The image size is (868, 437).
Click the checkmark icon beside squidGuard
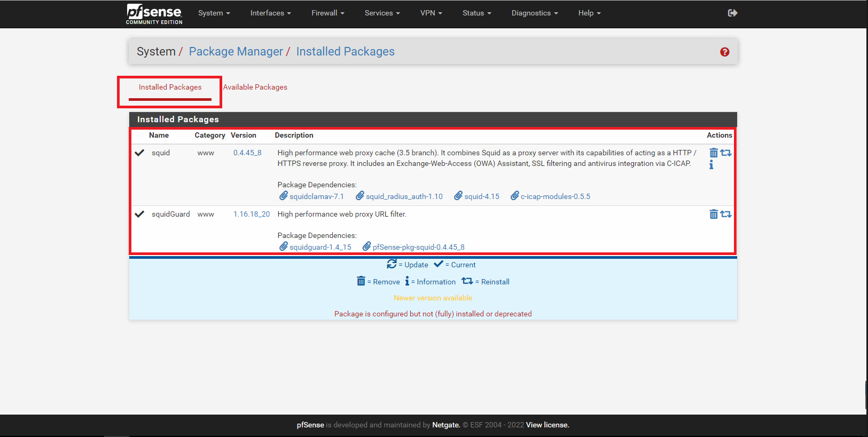tap(139, 214)
